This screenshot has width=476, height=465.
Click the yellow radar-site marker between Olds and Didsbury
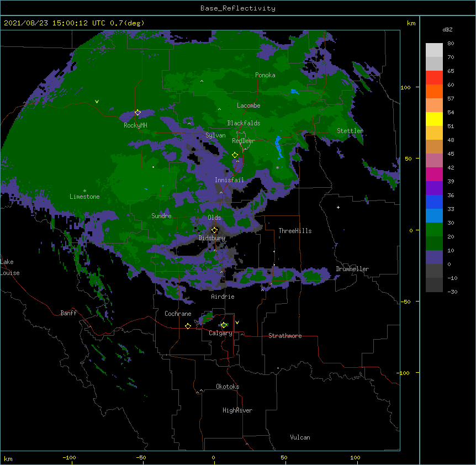[215, 230]
